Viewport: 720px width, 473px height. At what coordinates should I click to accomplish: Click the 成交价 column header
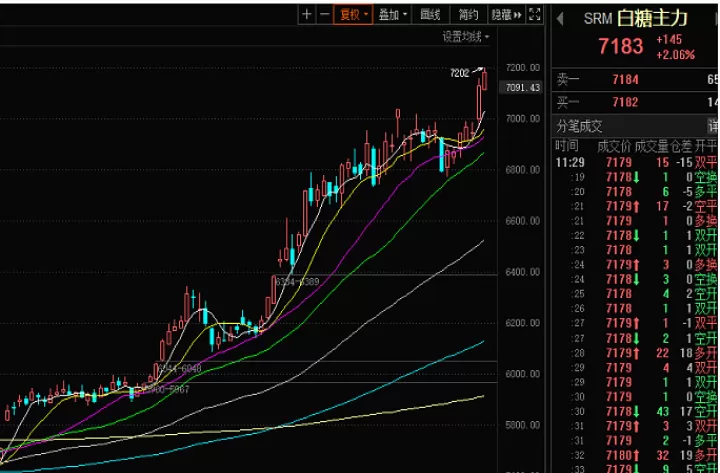(614, 146)
